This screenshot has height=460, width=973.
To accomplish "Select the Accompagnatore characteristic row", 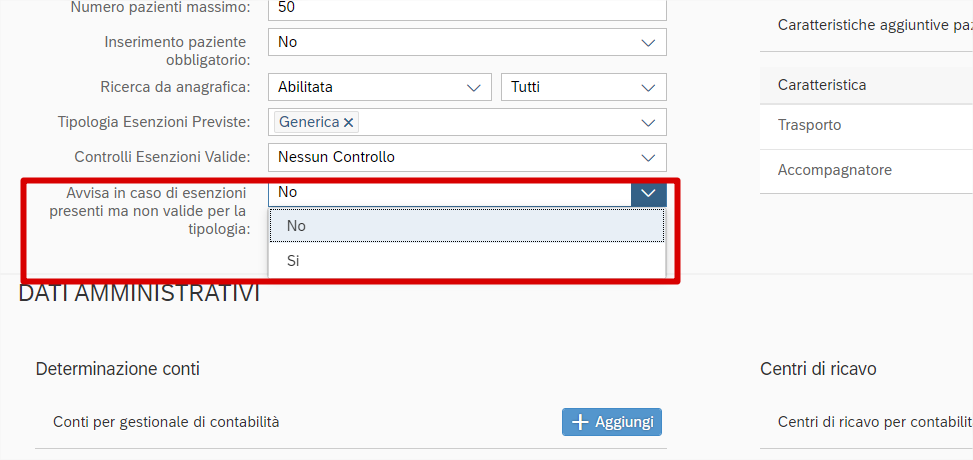I will [866, 170].
